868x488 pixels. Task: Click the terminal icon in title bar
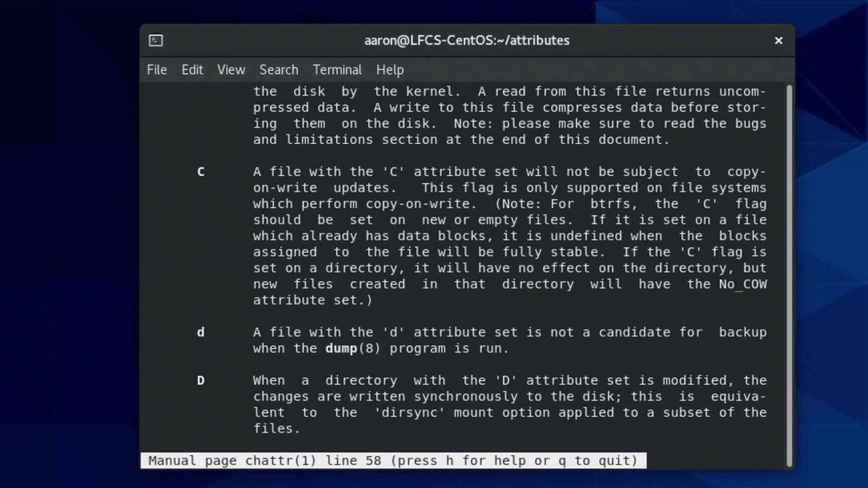156,41
